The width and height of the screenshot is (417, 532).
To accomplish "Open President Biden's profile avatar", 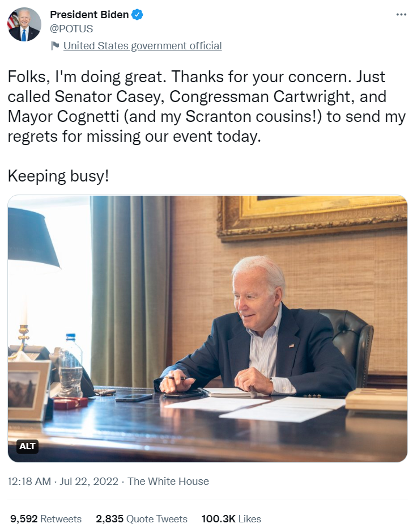I will tap(24, 24).
